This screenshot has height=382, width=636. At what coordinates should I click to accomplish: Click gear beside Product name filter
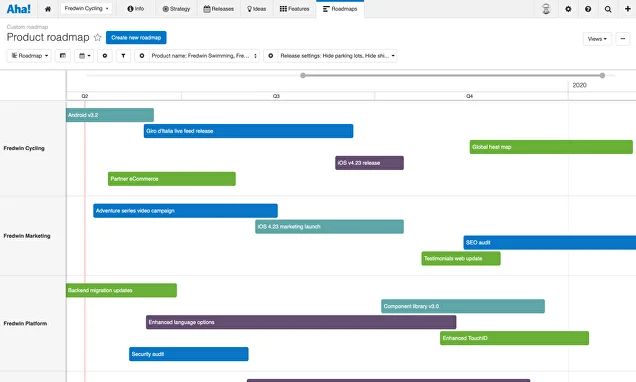[142, 56]
